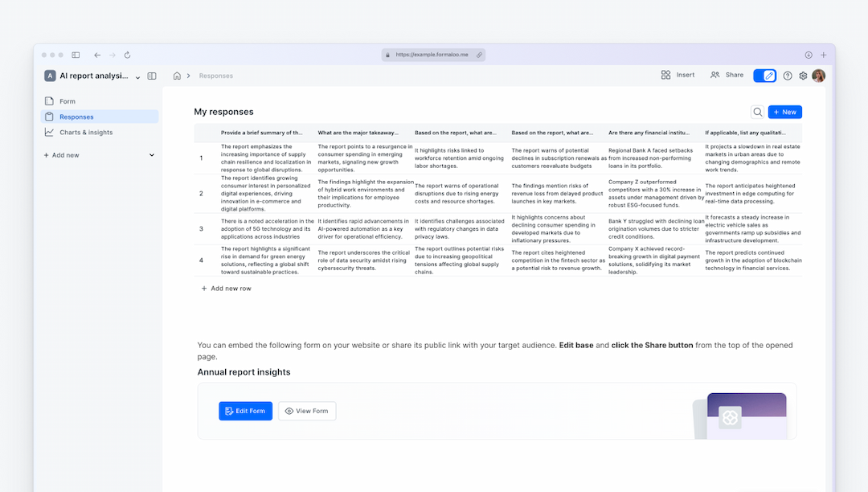Expand the Add new section chevron
Screen dimensions: 868x492
pyautogui.click(x=151, y=154)
